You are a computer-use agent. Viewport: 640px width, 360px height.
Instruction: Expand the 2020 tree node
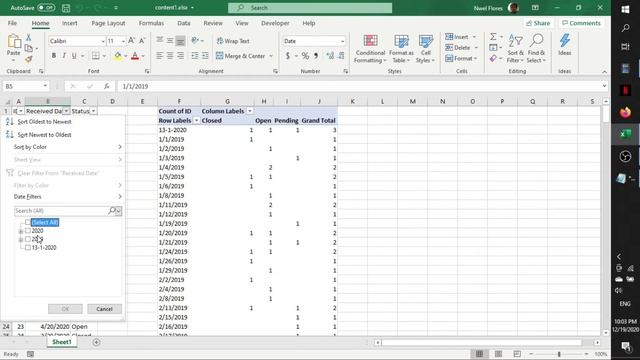pos(20,231)
